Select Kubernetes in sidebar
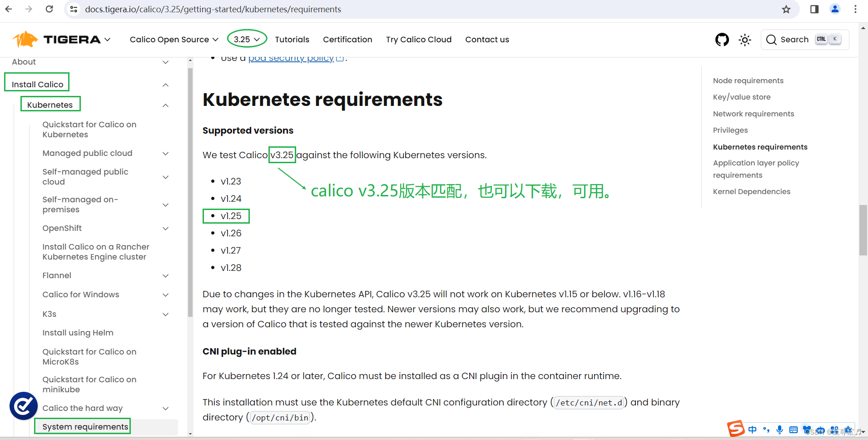 pyautogui.click(x=50, y=105)
